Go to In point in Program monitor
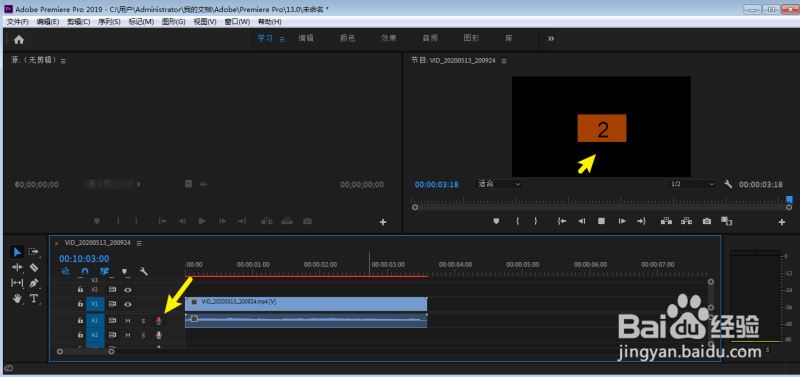The image size is (800, 377). (562, 221)
